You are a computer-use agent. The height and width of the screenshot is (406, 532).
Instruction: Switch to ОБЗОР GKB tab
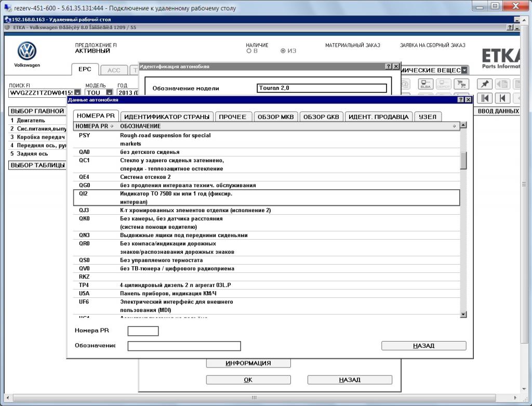coord(321,117)
